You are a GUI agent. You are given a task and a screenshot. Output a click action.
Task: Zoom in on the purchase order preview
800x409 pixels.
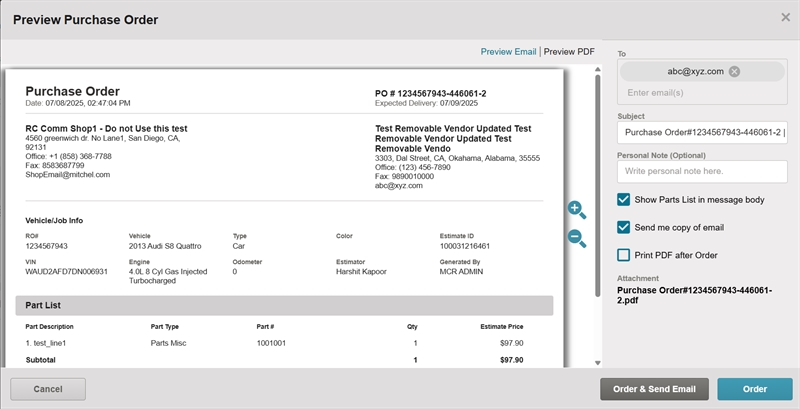pos(576,209)
